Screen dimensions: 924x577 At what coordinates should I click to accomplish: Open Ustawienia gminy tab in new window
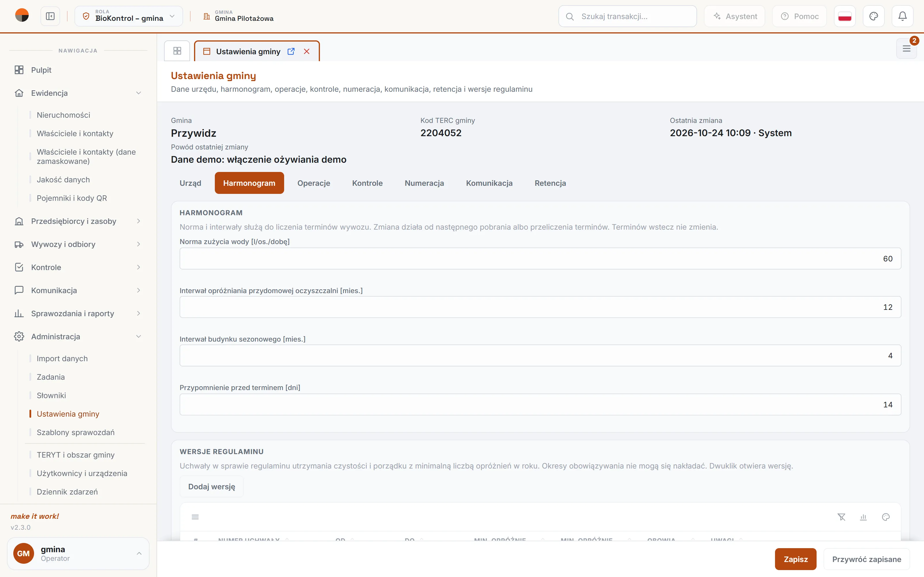(291, 52)
